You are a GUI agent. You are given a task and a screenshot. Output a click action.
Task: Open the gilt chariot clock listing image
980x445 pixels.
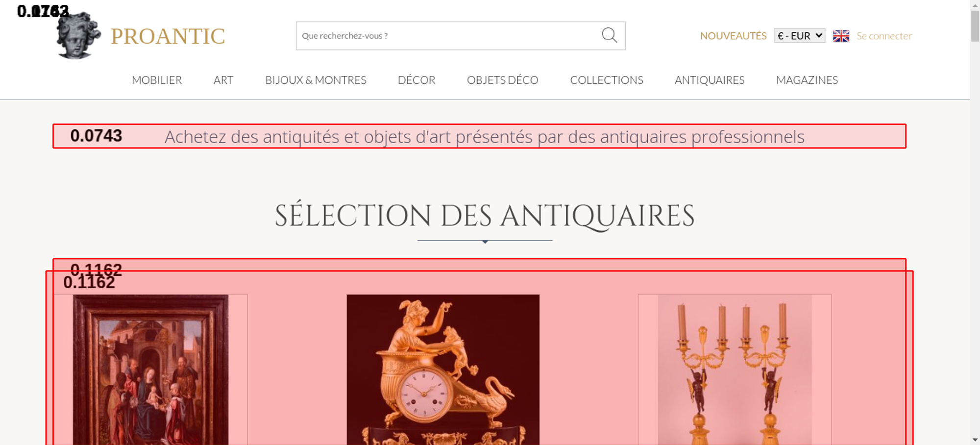point(443,370)
